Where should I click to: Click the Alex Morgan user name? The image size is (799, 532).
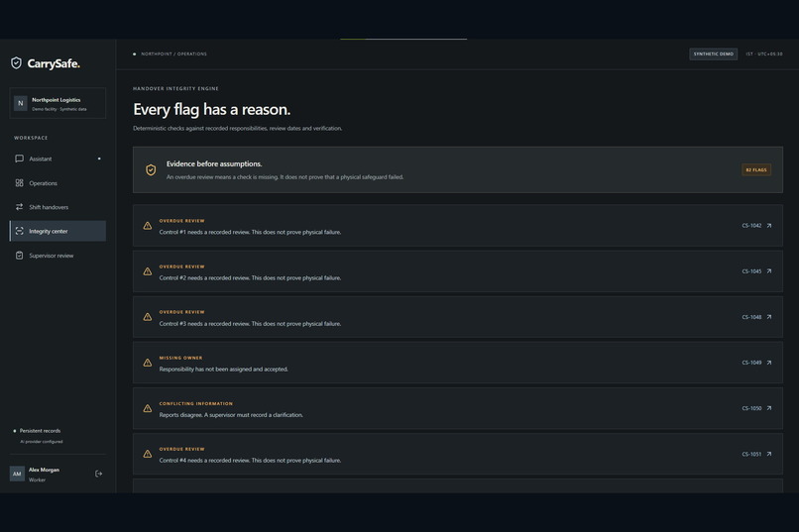pyautogui.click(x=44, y=470)
